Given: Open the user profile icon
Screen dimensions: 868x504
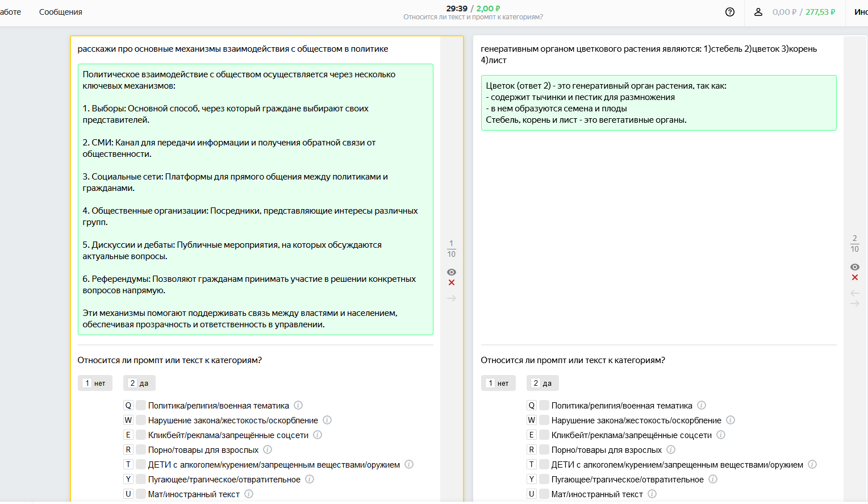Looking at the screenshot, I should coord(758,12).
